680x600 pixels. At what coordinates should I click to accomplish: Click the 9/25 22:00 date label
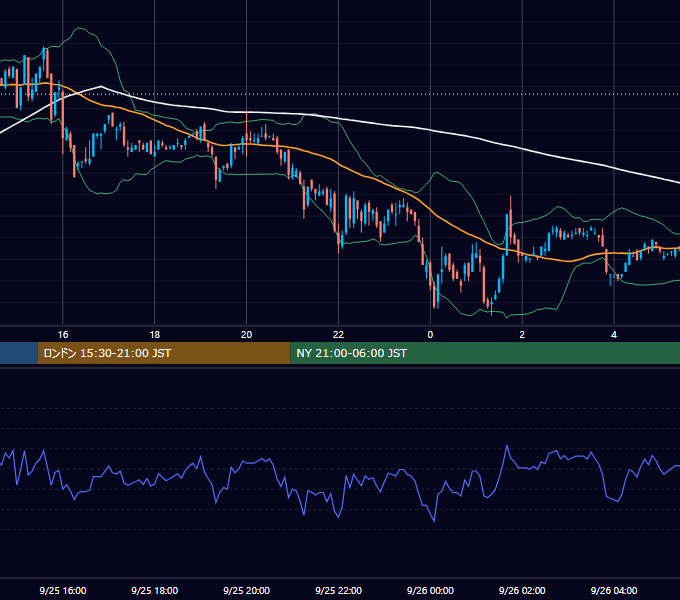338,590
